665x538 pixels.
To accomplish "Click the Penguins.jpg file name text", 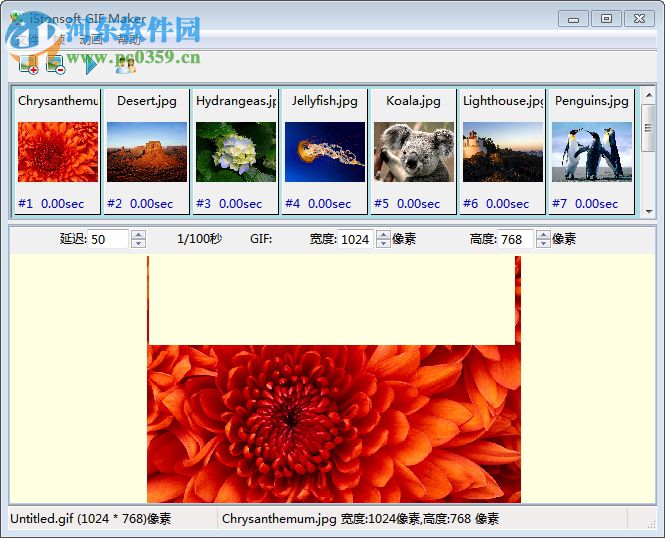I will 592,101.
